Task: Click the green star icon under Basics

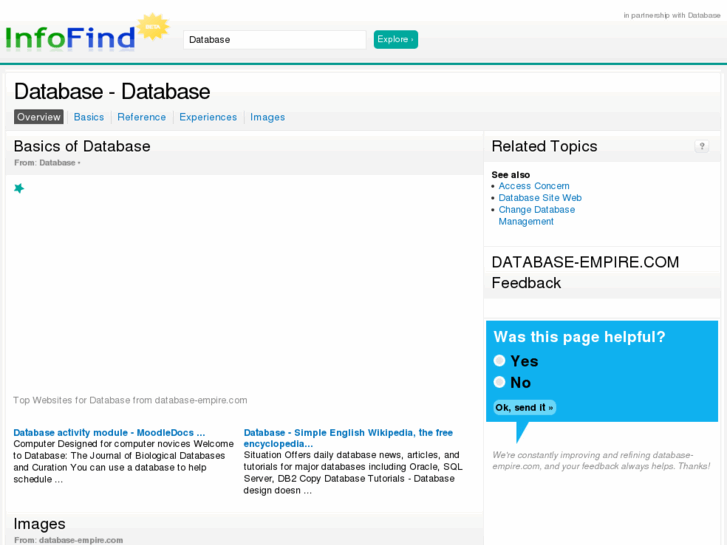Action: pos(19,188)
